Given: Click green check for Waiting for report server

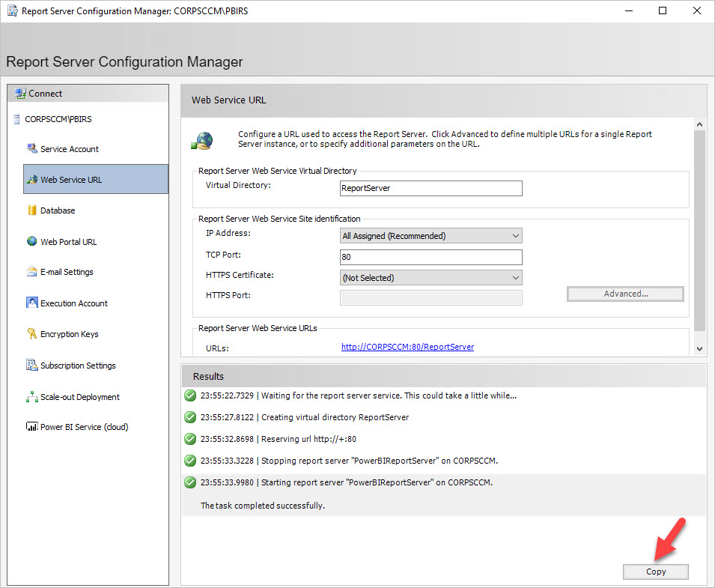Looking at the screenshot, I should click(190, 395).
